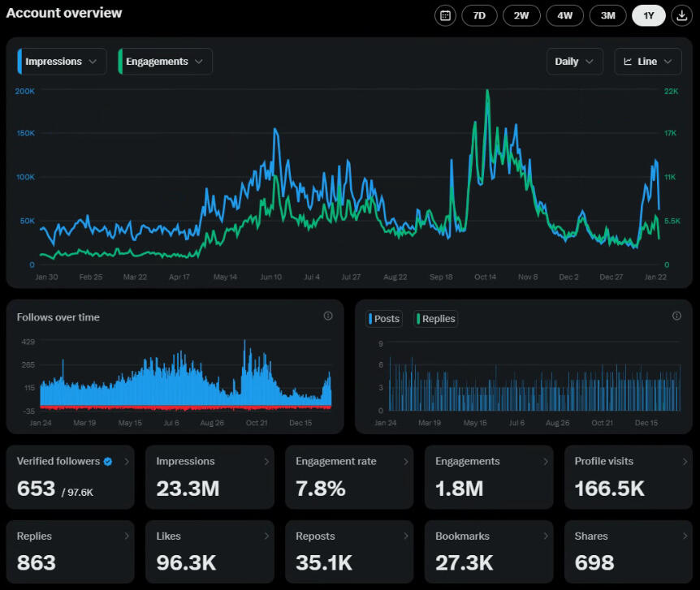This screenshot has height=590, width=700.
Task: Open the Engagement rate card
Action: pos(348,477)
